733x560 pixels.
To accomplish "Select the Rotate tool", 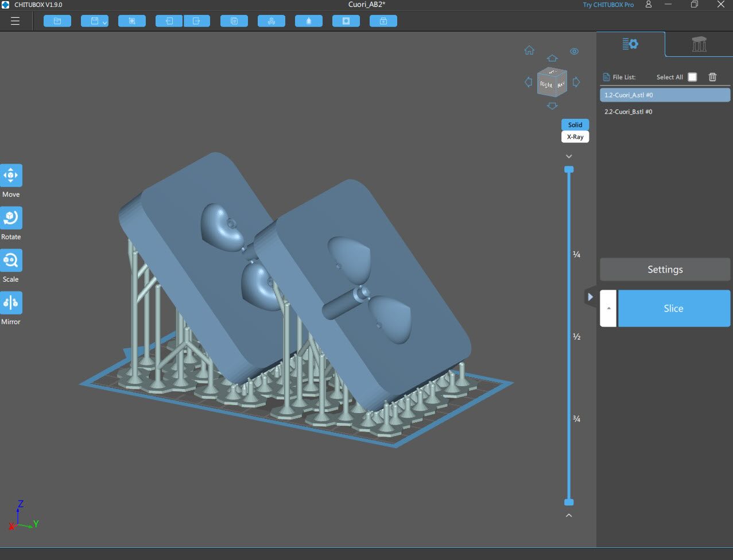I will tap(11, 217).
